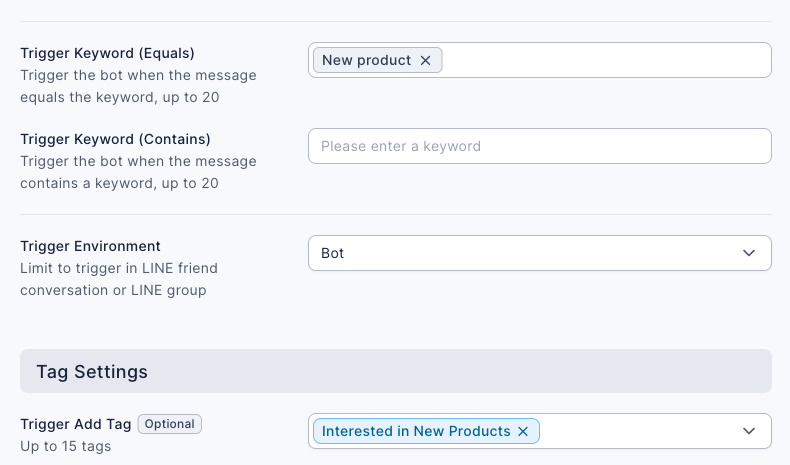Click inside the Trigger Keyword (Equals) field
The image size is (790, 465).
point(540,60)
